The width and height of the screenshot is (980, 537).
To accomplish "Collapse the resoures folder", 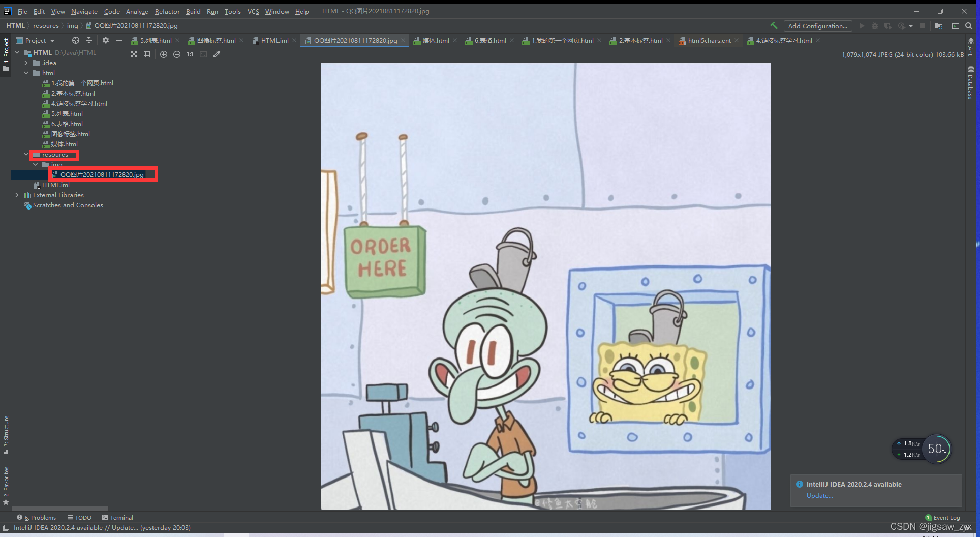I will [26, 154].
